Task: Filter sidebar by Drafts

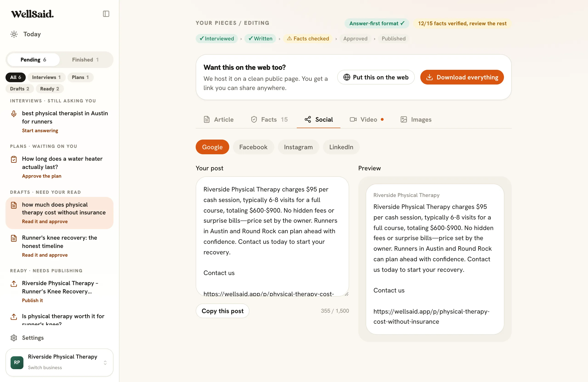Action: [x=20, y=89]
